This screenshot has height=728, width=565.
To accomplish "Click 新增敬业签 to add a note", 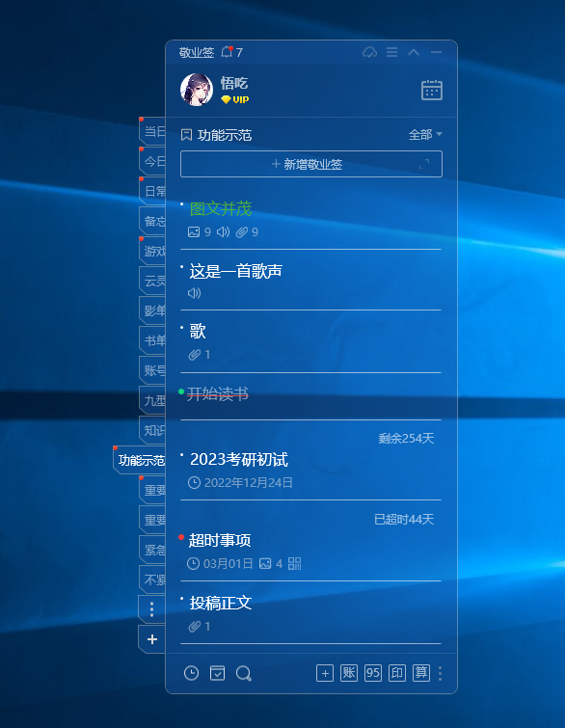I will tap(311, 164).
